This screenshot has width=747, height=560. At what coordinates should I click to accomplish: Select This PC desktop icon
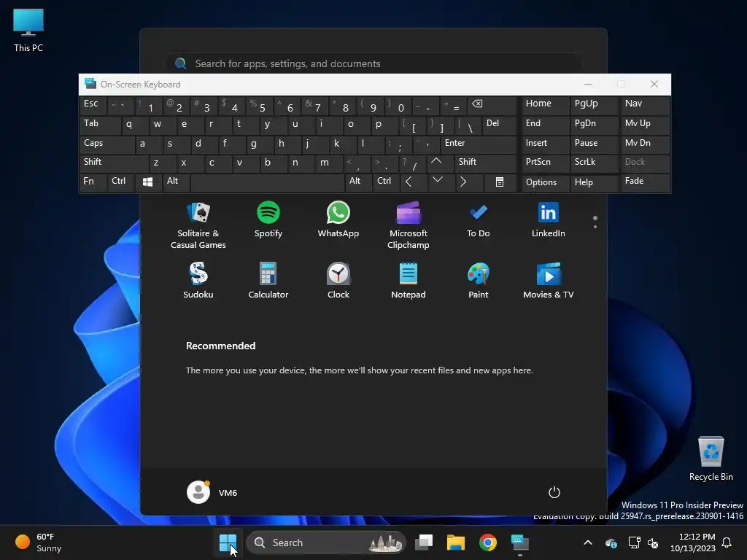click(x=28, y=30)
